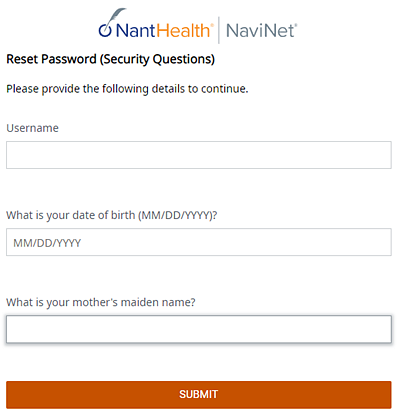The image size is (400, 418).
Task: Click the '(Security Questions)' heading text
Action: tap(157, 59)
